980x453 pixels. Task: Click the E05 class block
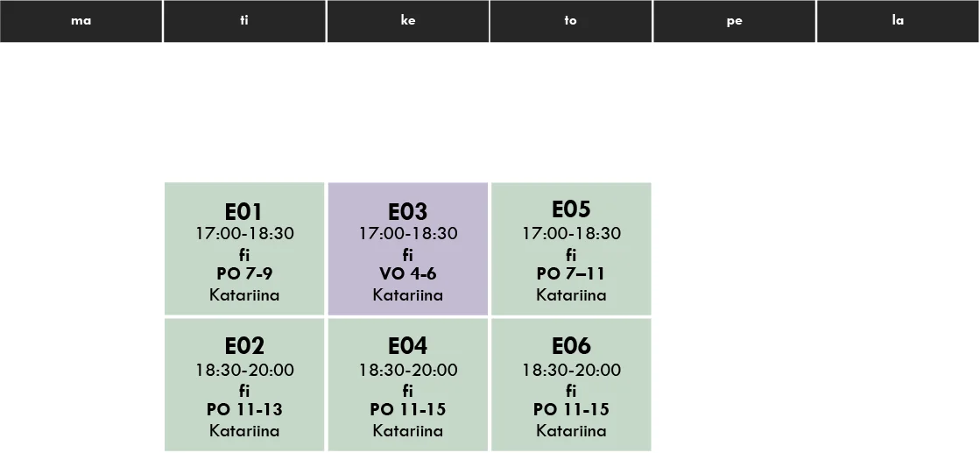(571, 249)
